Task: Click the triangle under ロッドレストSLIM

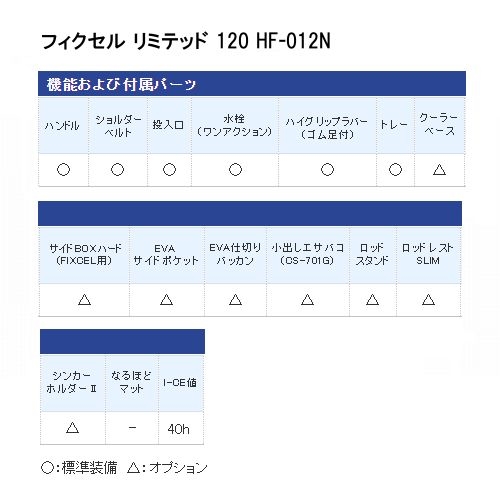Action: [428, 300]
